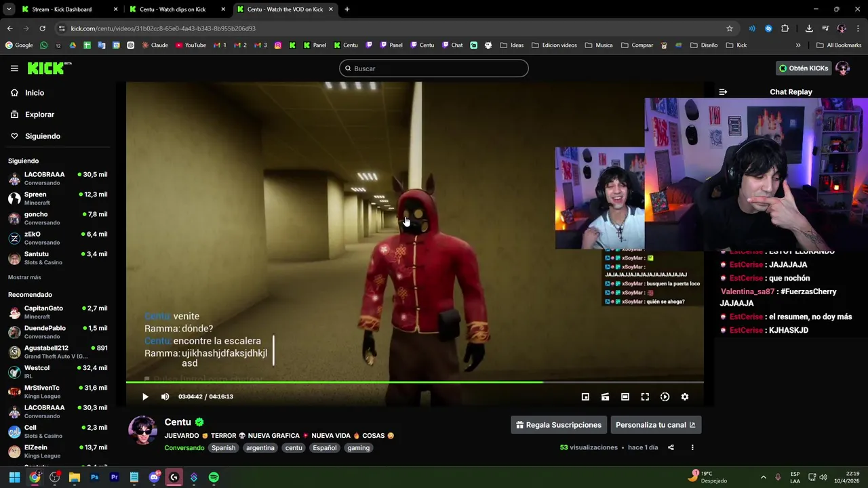This screenshot has width=868, height=488.
Task: Expand the list with Mostrar más
Action: (x=24, y=277)
